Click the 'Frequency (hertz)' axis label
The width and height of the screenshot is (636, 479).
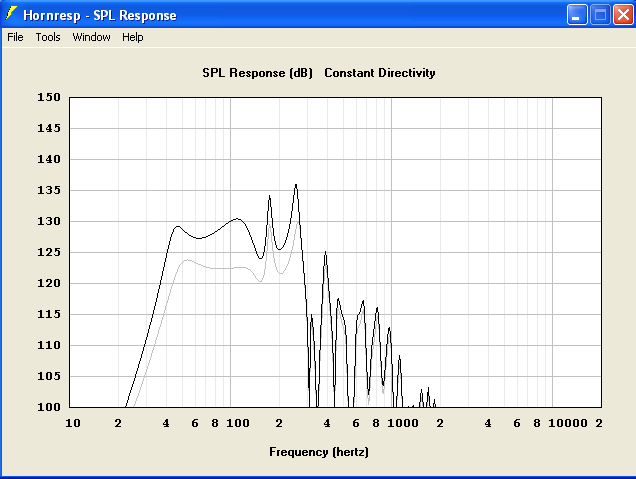tap(319, 452)
